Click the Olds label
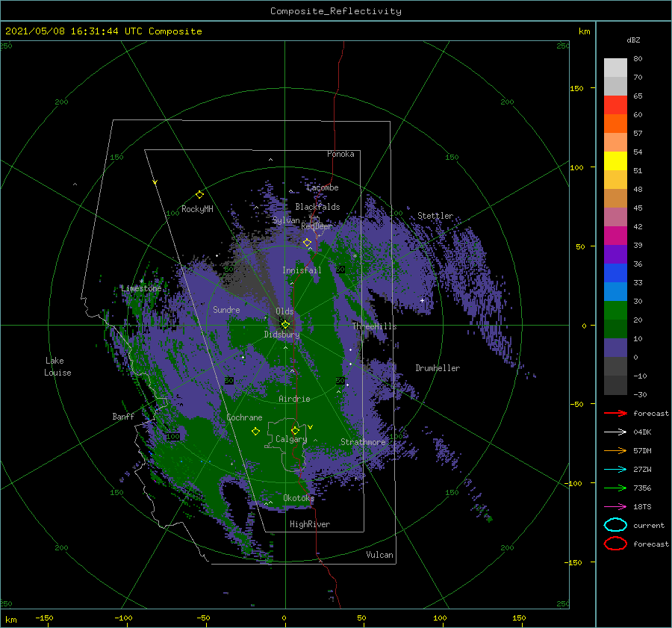Screen dimensions: 672x628 click(x=284, y=311)
